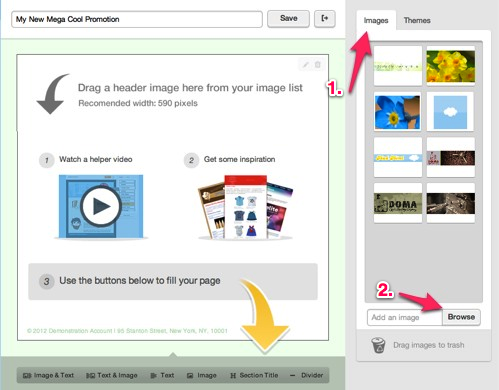Select the yellow daffodils thumbnail

[451, 66]
